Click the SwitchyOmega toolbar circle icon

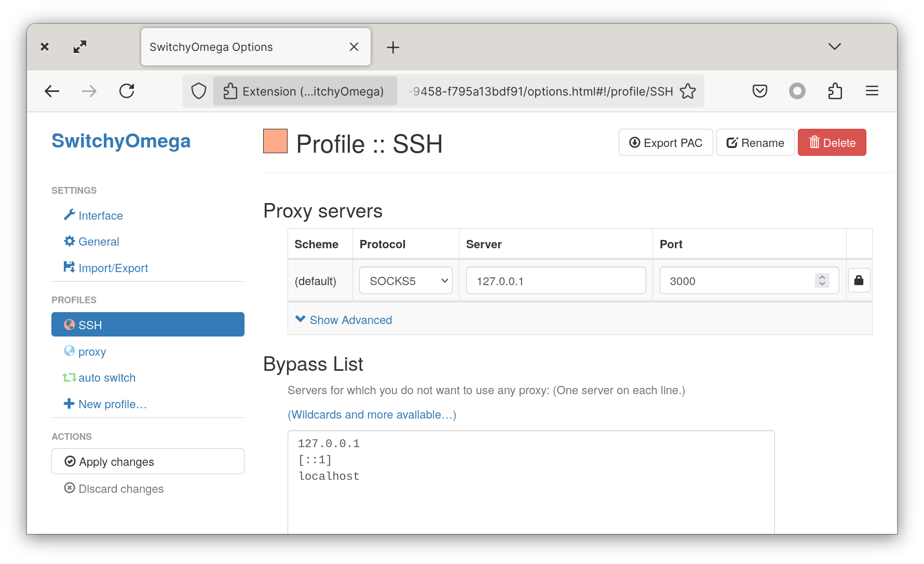[797, 91]
